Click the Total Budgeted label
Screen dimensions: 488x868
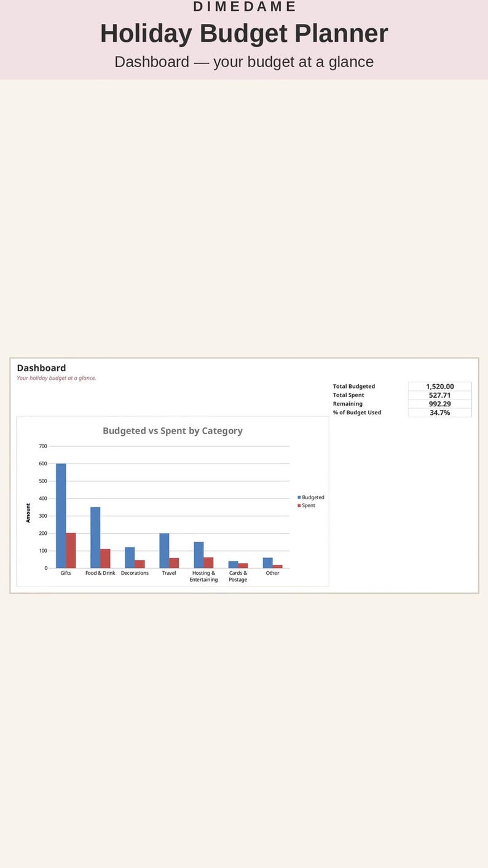[x=354, y=387]
